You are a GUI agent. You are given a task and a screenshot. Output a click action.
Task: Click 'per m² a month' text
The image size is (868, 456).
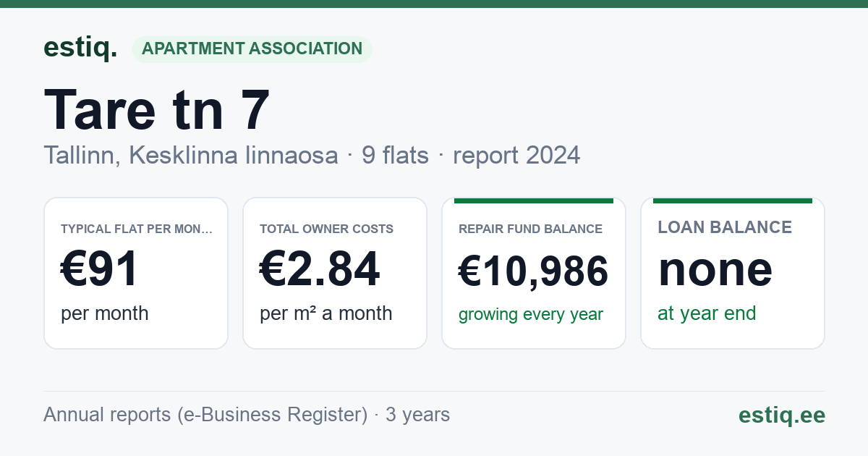coord(326,313)
